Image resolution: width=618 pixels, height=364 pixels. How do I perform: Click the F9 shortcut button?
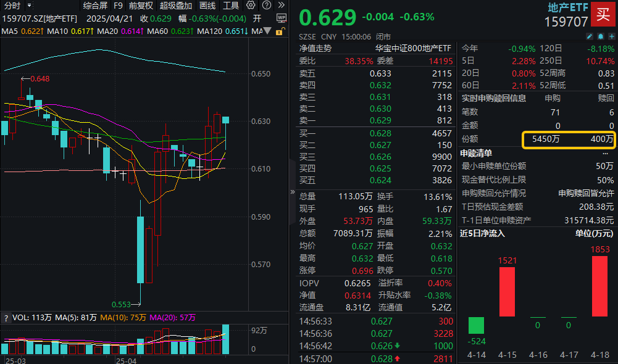pyautogui.click(x=117, y=6)
